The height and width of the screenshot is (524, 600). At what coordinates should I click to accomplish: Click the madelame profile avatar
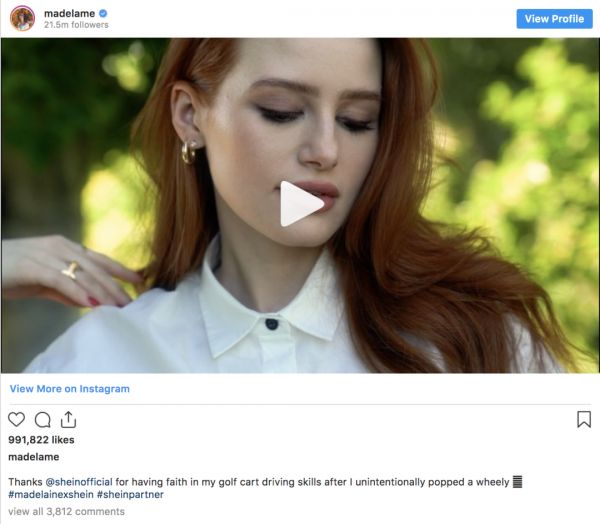pos(22,17)
